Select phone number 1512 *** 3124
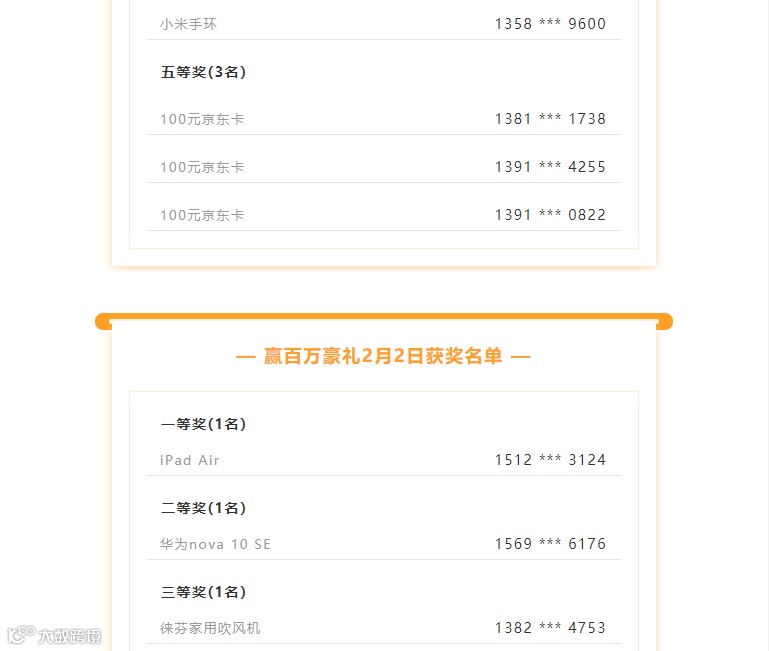The image size is (769, 651). click(x=550, y=460)
